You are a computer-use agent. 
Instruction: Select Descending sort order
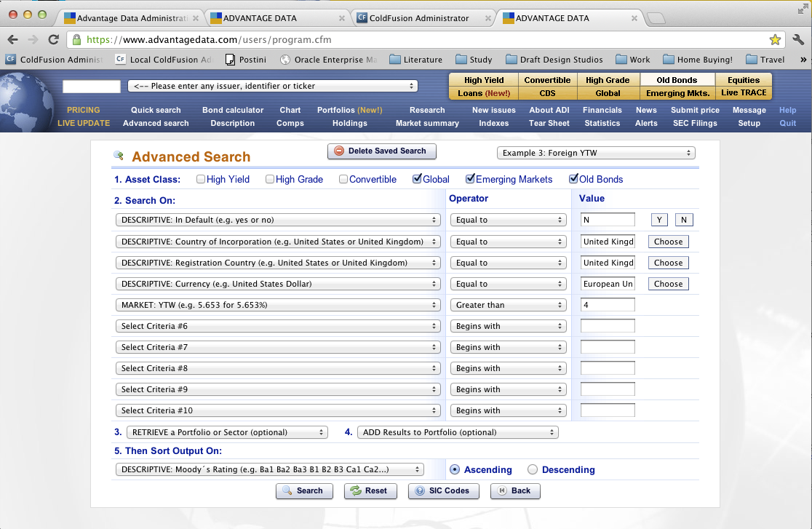[x=533, y=469]
